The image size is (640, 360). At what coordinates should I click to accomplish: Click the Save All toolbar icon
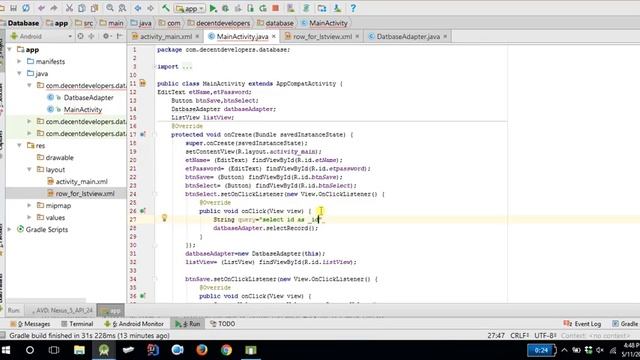coord(14,8)
